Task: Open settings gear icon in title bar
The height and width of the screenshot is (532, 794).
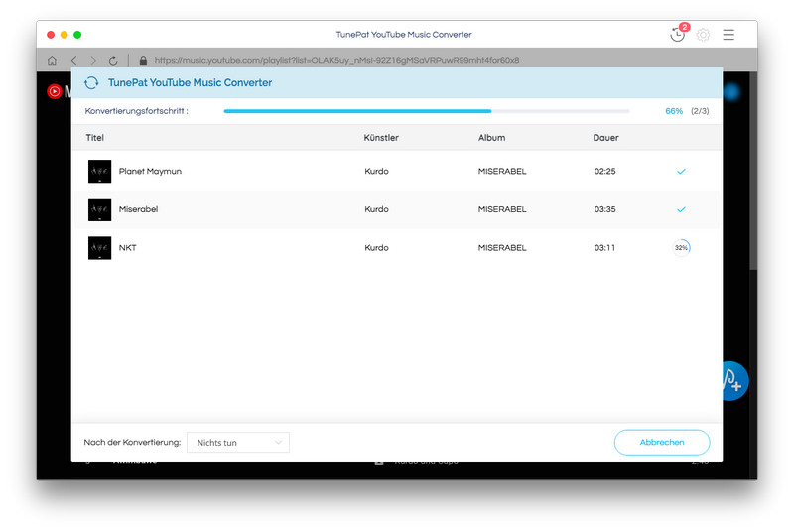Action: click(703, 35)
